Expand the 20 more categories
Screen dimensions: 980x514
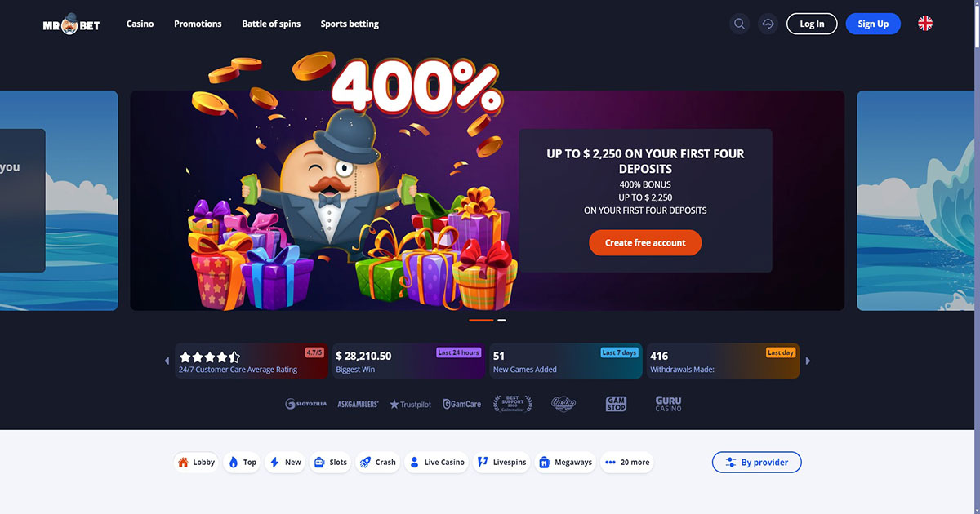(x=627, y=462)
